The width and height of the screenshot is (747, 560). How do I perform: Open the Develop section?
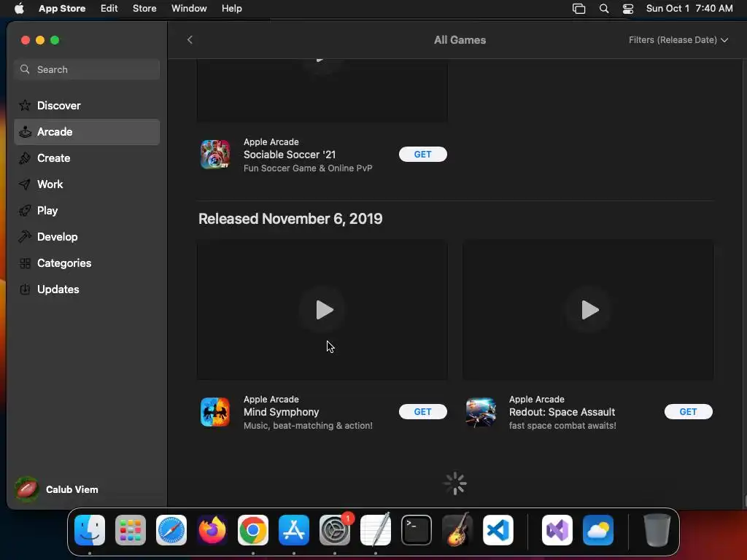tap(87, 237)
